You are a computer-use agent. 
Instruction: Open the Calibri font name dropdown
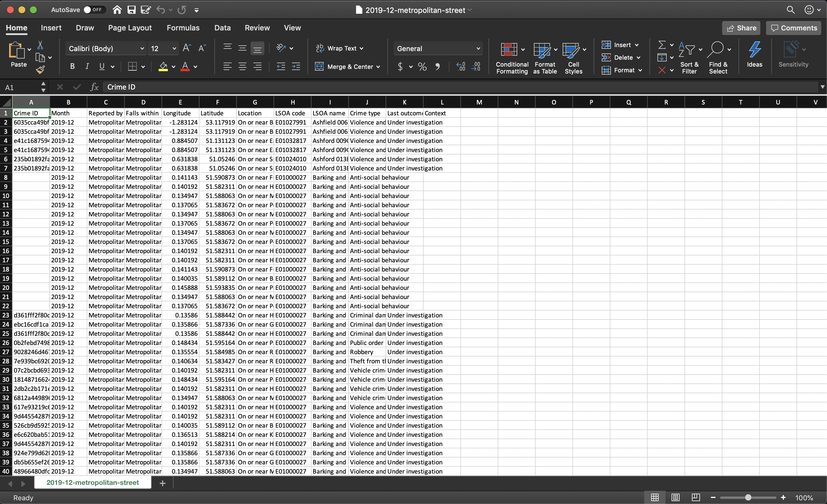click(142, 49)
